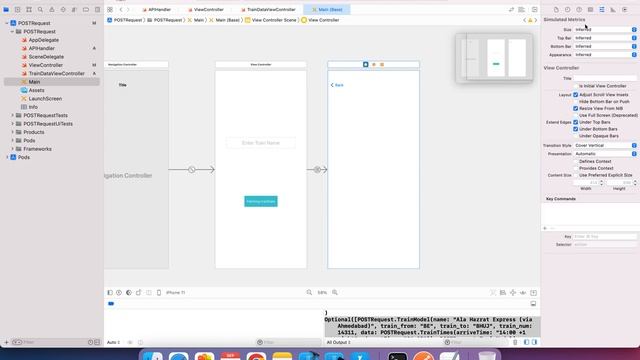Viewport: 640px width, 360px height.
Task: Open the Transition Style dropdown
Action: coord(605,145)
